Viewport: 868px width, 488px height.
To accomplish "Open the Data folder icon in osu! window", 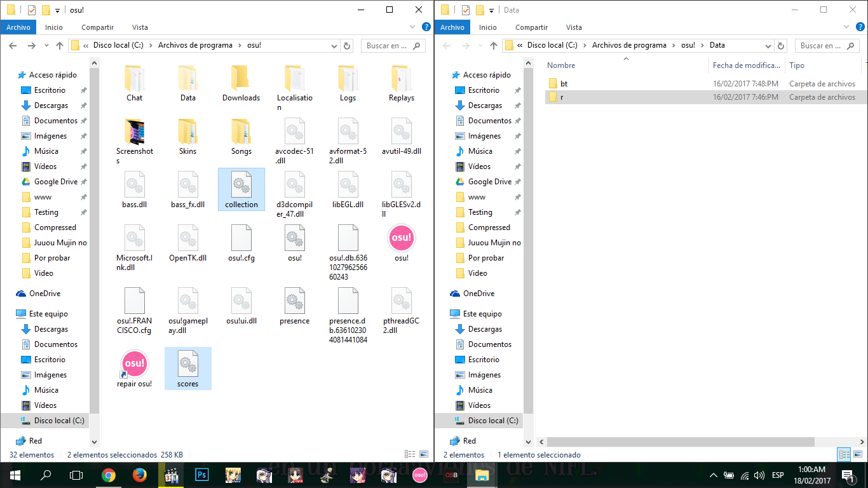I will point(188,83).
